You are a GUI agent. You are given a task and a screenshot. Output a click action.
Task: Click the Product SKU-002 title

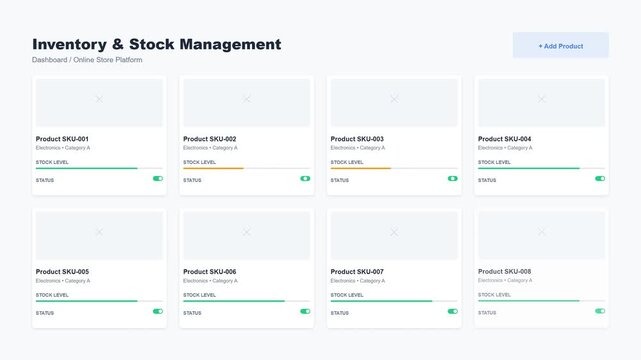210,139
